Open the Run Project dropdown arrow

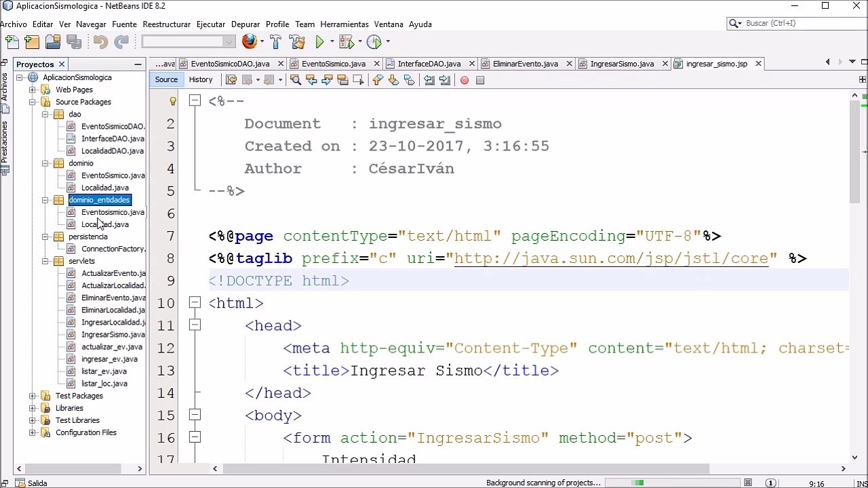point(332,42)
